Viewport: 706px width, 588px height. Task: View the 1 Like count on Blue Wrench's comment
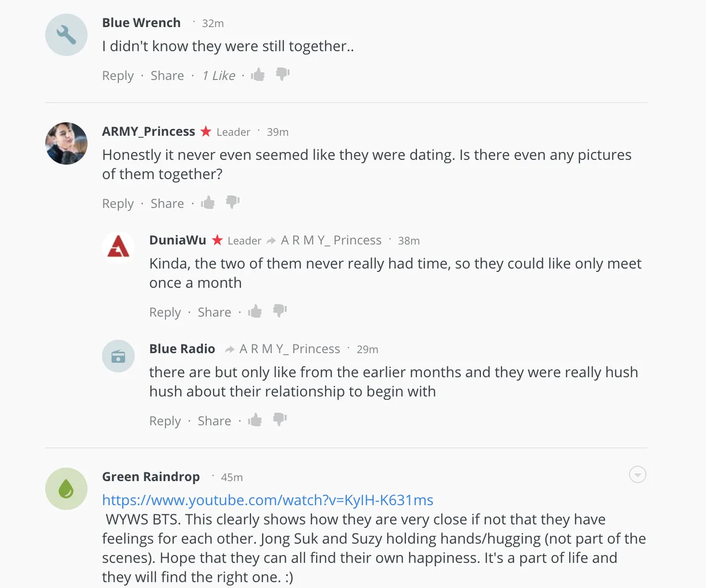(x=219, y=76)
